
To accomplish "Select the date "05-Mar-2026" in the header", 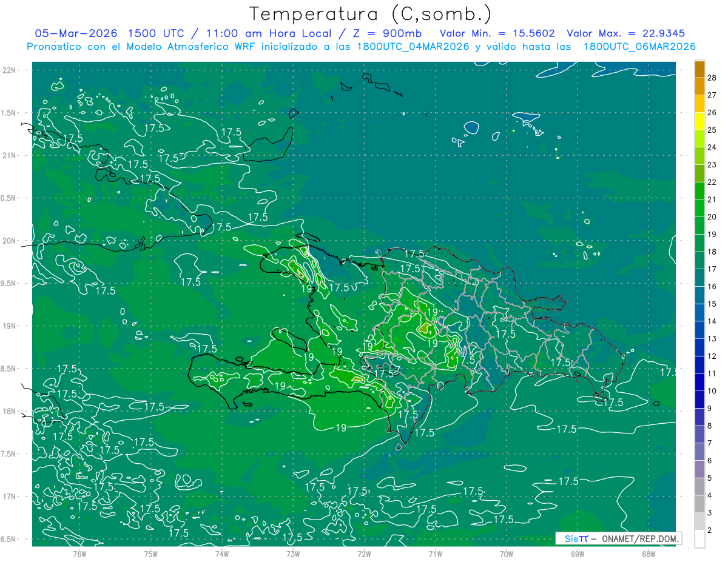I will pyautogui.click(x=76, y=33).
